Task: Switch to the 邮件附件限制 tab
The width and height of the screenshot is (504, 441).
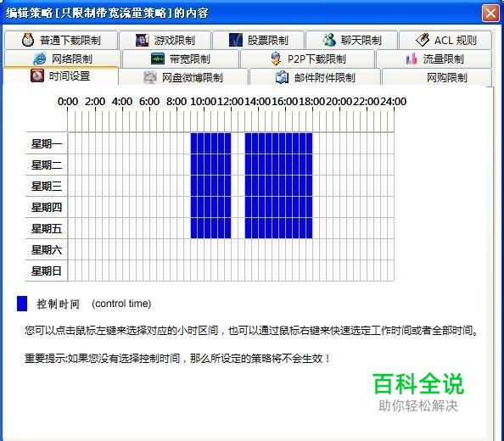Action: (316, 77)
